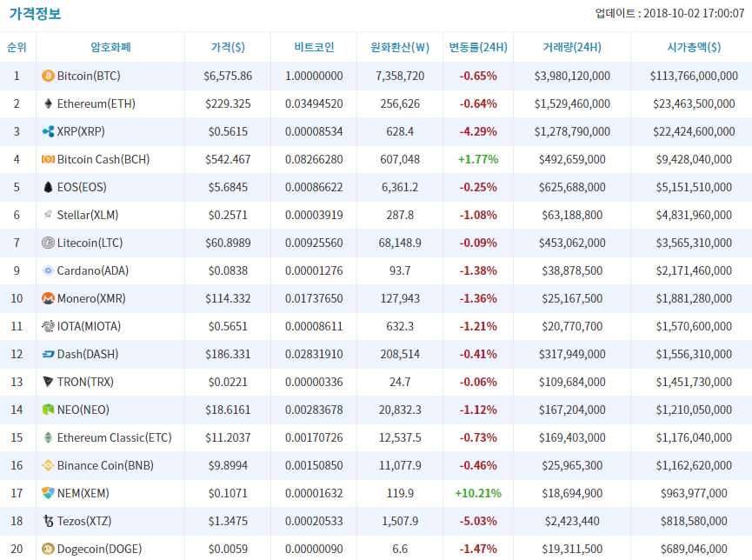Open the XRP(XRP) coin name

[x=81, y=131]
